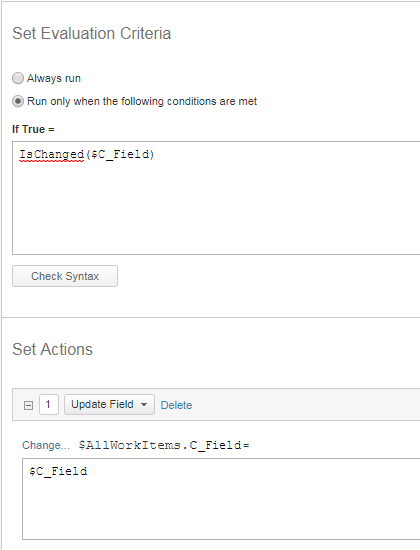Click the If True = label
Viewport: 420px width, 550px height.
click(x=33, y=129)
